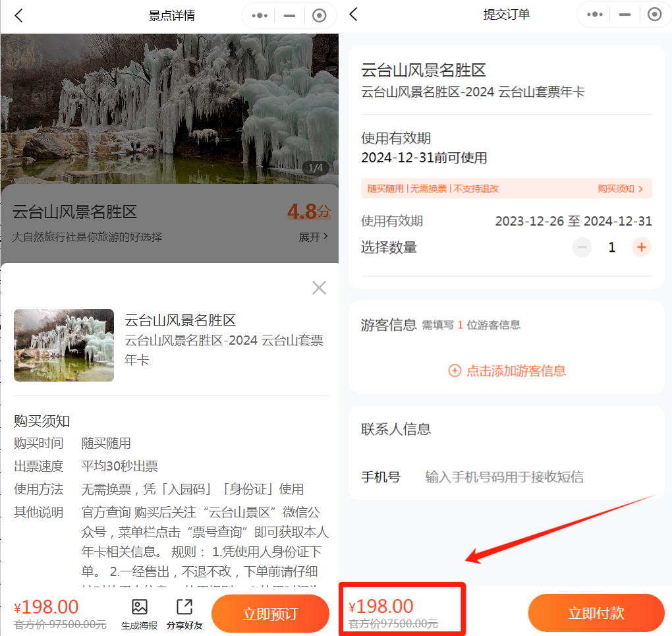Decrease ticket quantity with minus button
The height and width of the screenshot is (636, 672).
582,247
